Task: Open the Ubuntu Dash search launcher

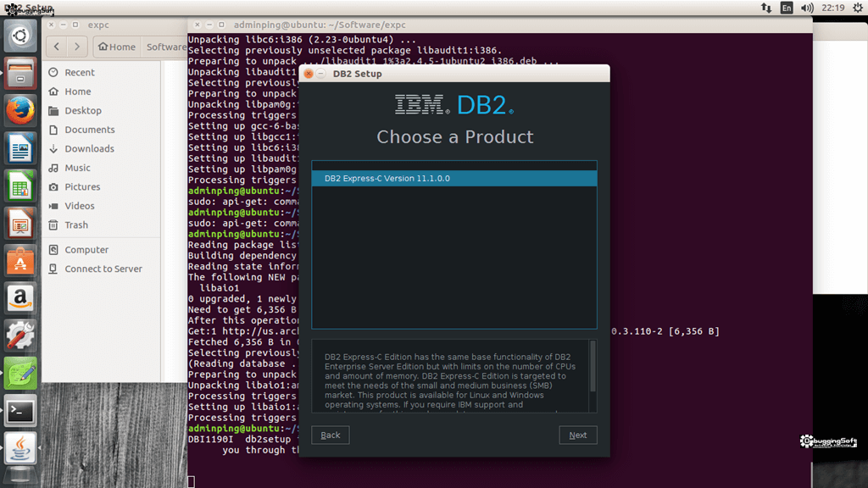Action: 20,36
